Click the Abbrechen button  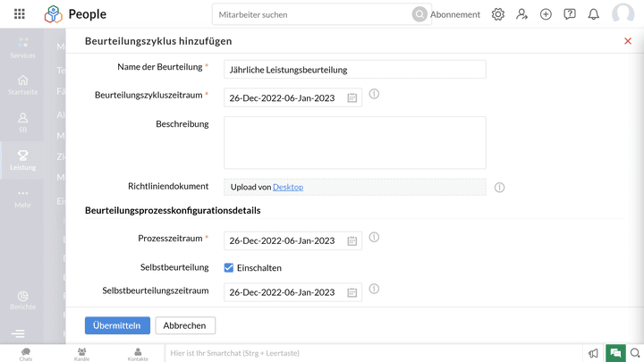[185, 325]
